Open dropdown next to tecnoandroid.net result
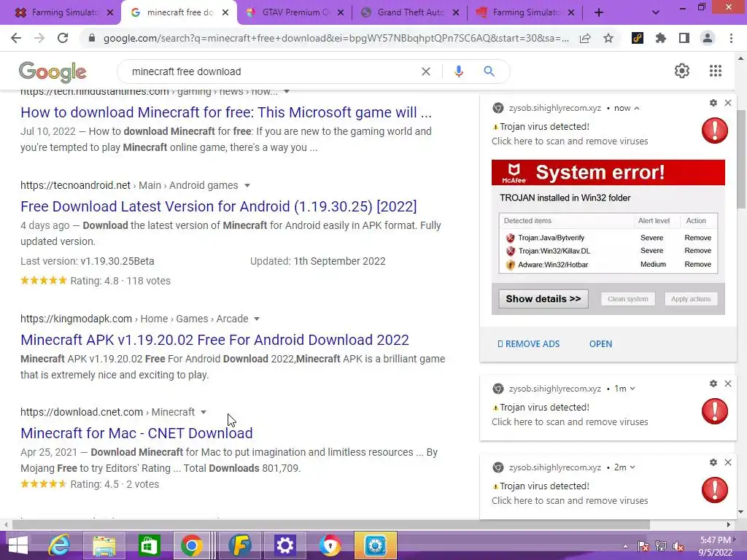This screenshot has width=747, height=560. (247, 186)
